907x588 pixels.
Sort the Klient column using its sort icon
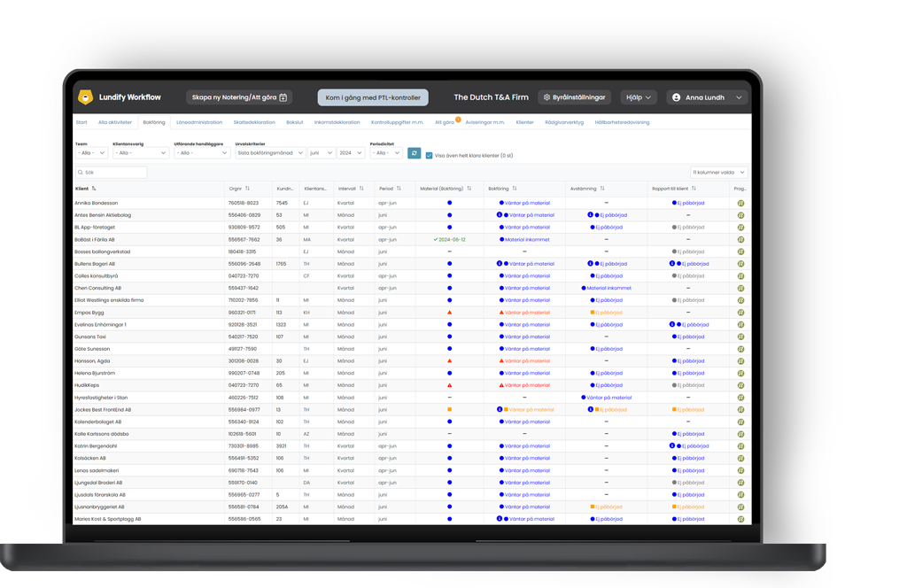click(94, 189)
